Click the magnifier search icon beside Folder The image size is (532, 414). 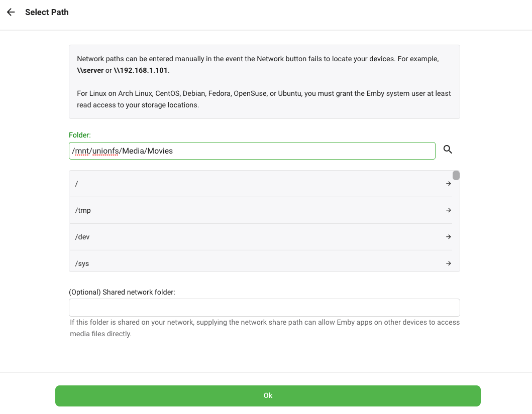pos(448,149)
